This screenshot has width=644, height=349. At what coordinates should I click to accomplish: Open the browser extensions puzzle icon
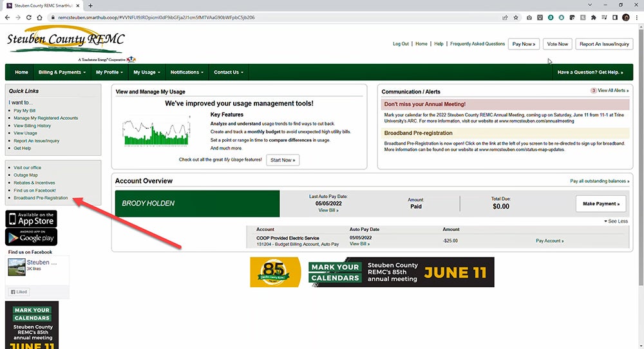click(594, 17)
